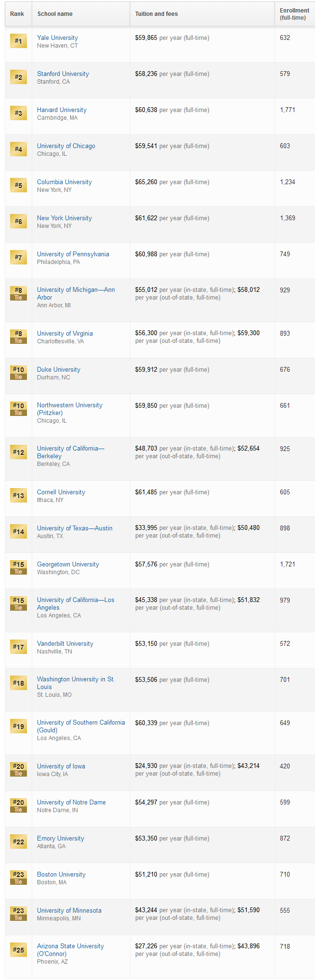
Task: Click the #5 rank badge for Columbia
Action: coord(18,185)
